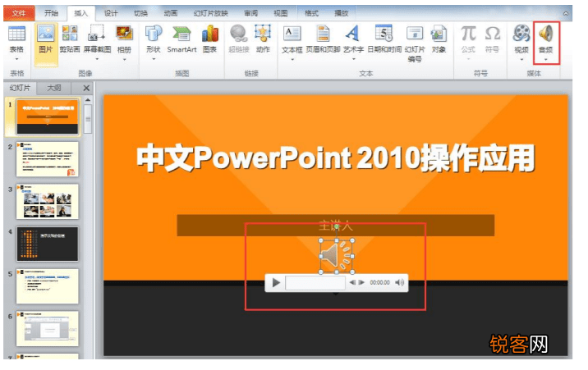Expand the 文本框 dropdown arrow
588x370 pixels.
tap(292, 59)
